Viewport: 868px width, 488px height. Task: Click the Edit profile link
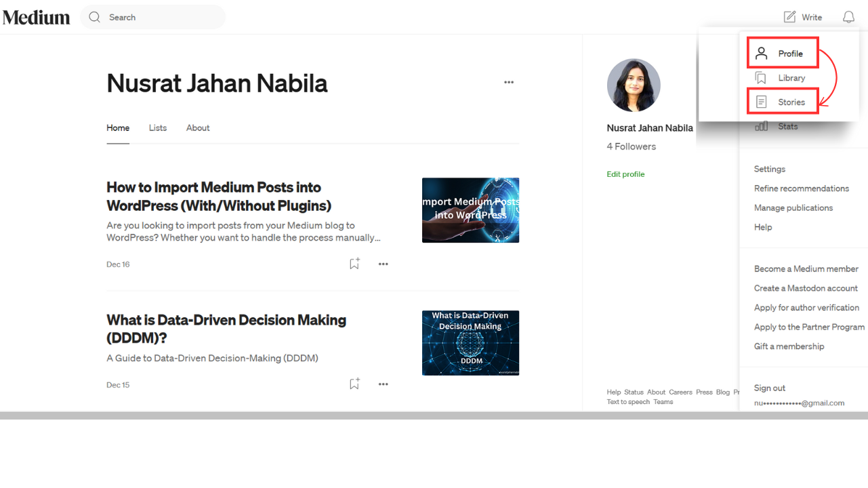click(x=625, y=174)
